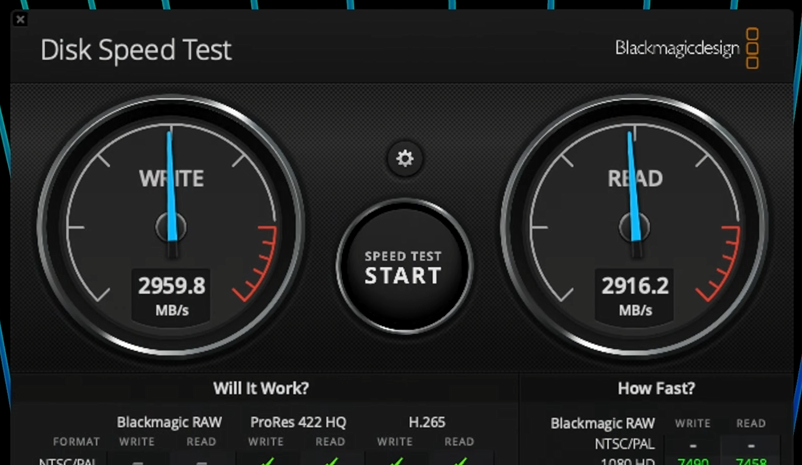
Task: Select the Will It Work? heading
Action: click(261, 388)
